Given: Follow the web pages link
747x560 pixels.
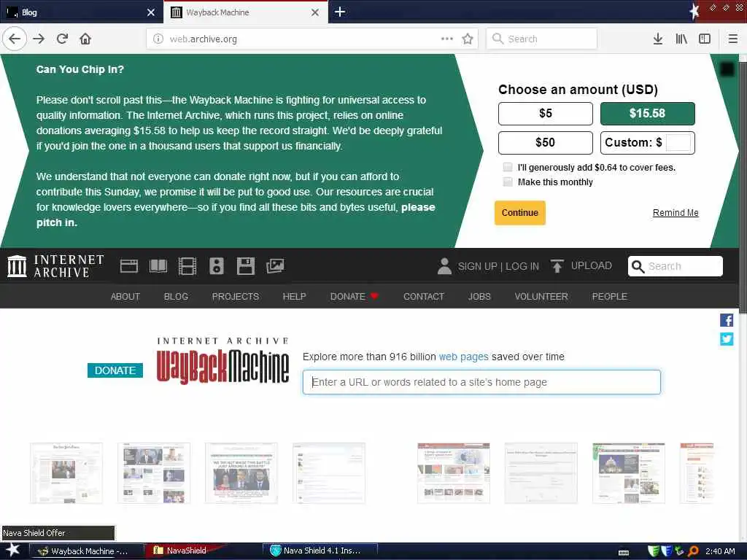Looking at the screenshot, I should 463,357.
